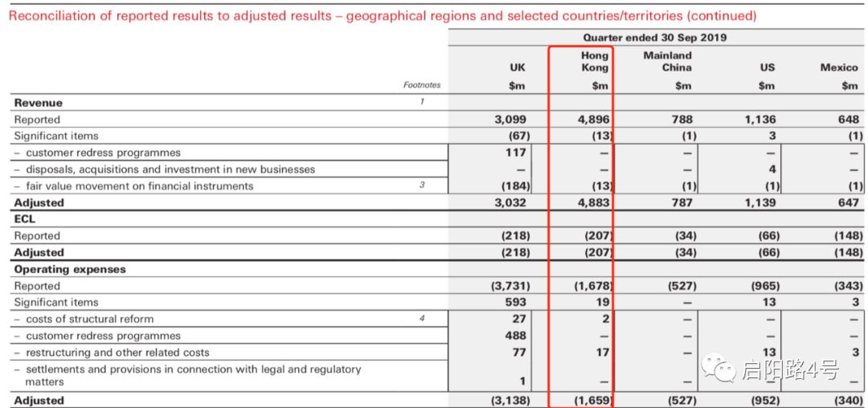Select footnote 3 beside fair value movement
Image resolution: width=868 pixels, height=408 pixels.
[x=422, y=186]
